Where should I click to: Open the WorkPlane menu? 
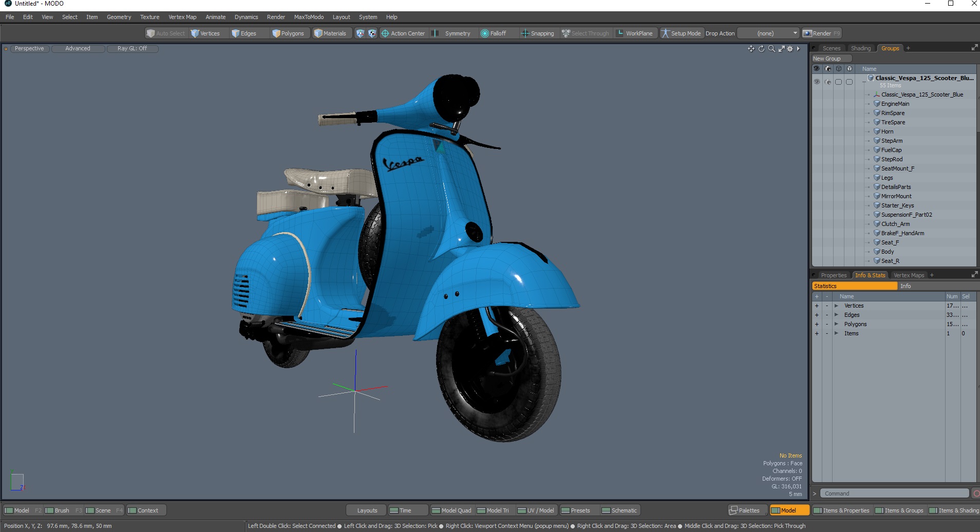(x=635, y=33)
